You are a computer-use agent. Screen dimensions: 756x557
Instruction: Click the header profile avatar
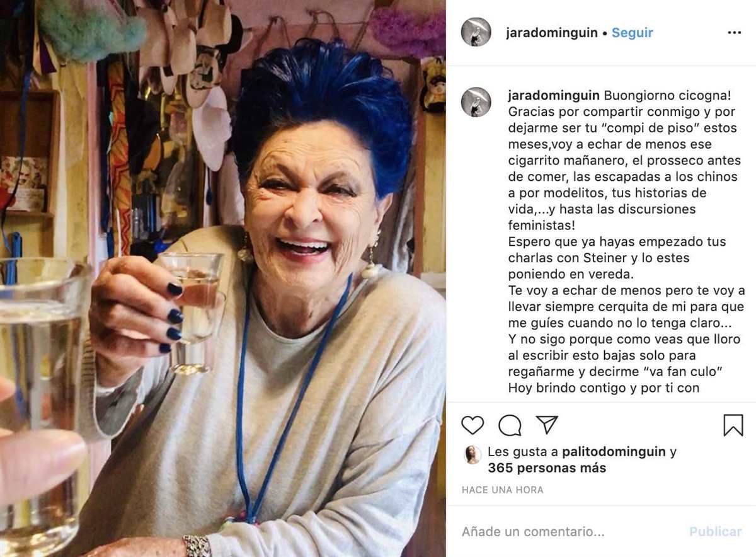[476, 32]
